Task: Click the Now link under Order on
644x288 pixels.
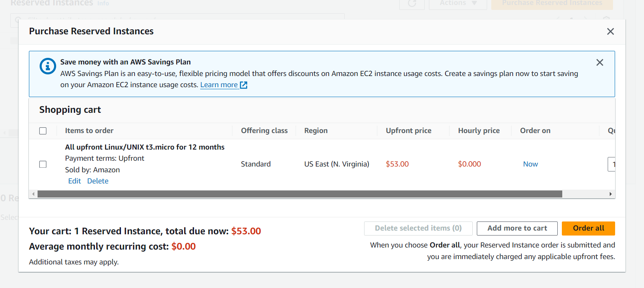Action: point(530,164)
